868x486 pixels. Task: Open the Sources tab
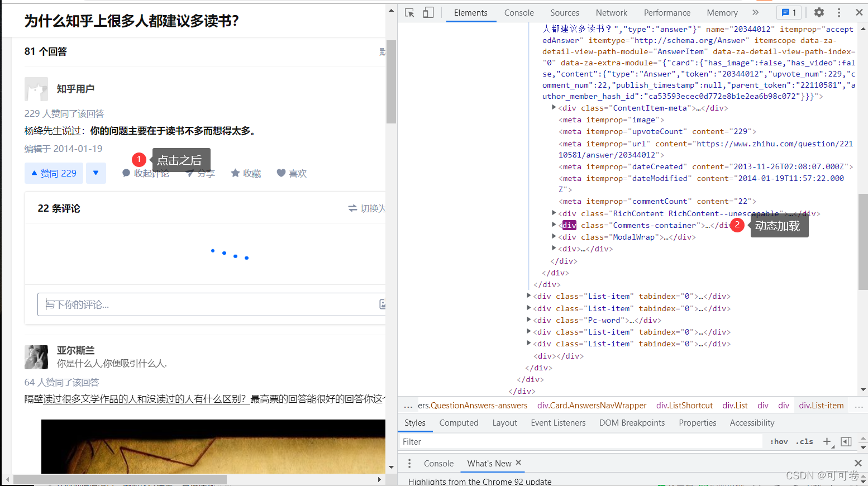point(564,12)
